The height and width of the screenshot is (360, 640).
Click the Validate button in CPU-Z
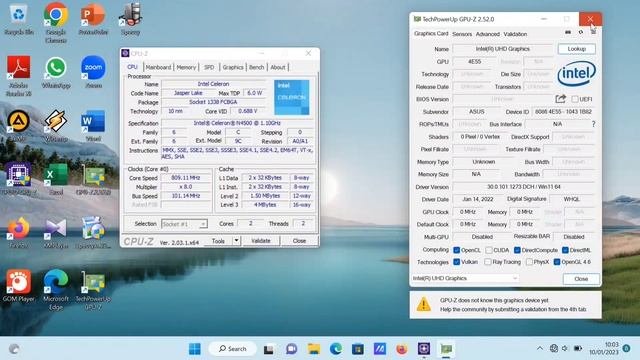click(x=261, y=241)
